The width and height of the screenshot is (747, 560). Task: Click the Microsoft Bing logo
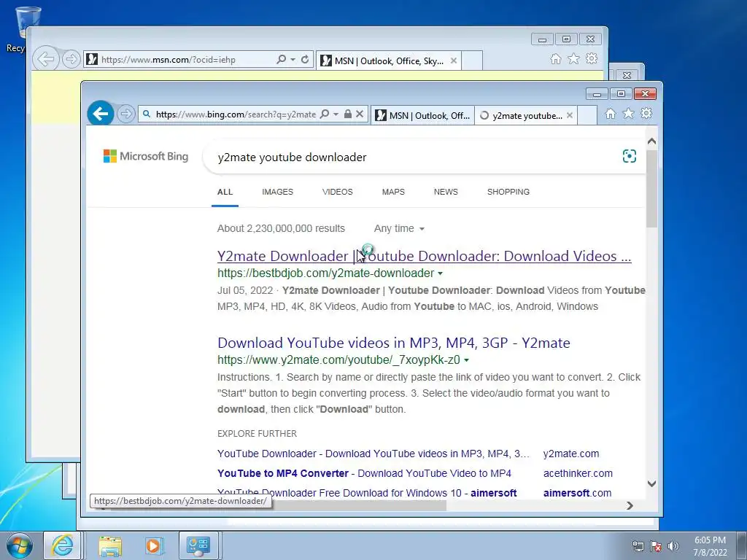(146, 156)
